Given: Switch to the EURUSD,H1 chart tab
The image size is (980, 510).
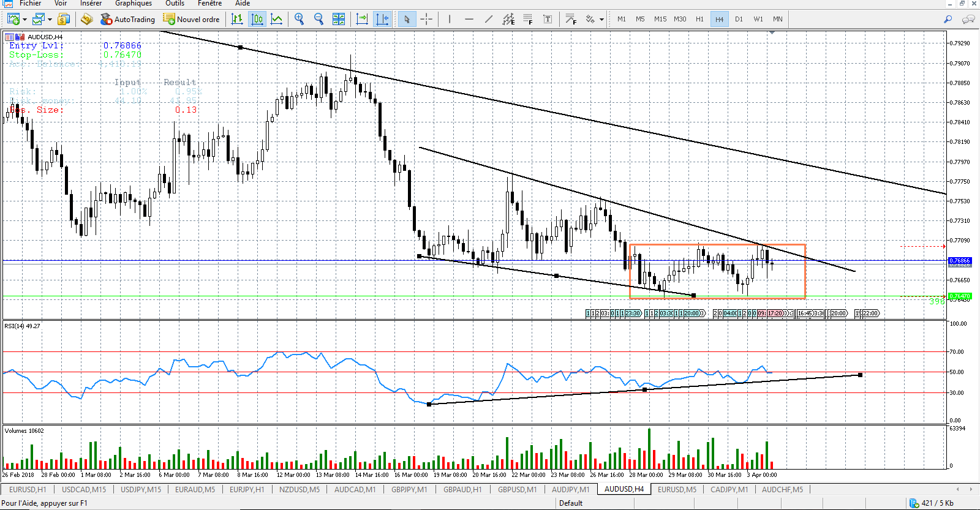Looking at the screenshot, I should (28, 489).
